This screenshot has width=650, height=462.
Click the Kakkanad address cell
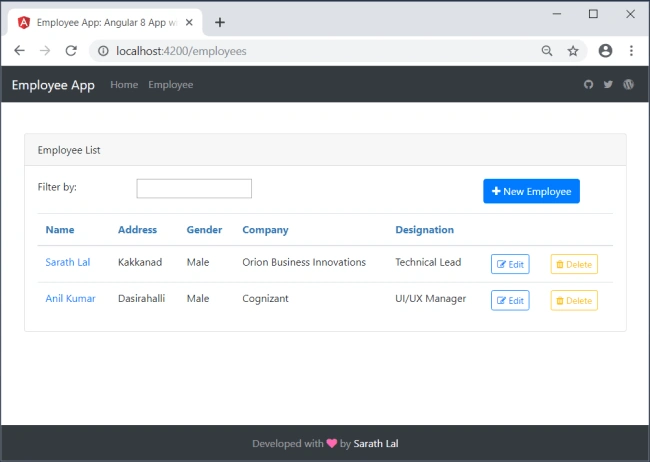click(140, 262)
